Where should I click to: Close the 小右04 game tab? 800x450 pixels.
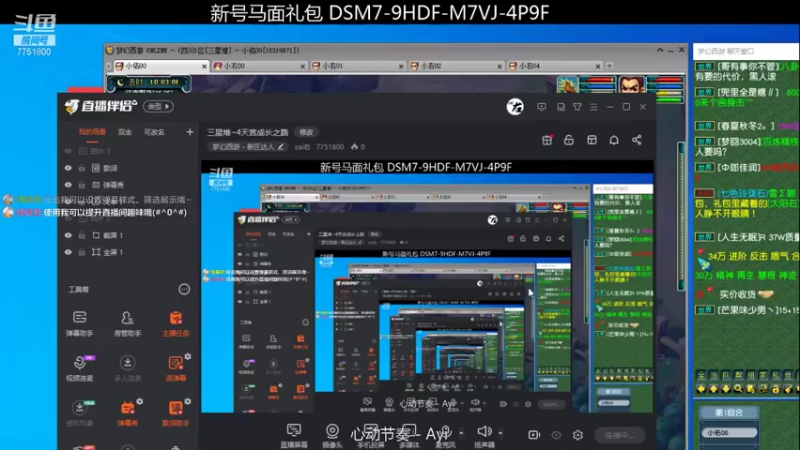tap(597, 66)
